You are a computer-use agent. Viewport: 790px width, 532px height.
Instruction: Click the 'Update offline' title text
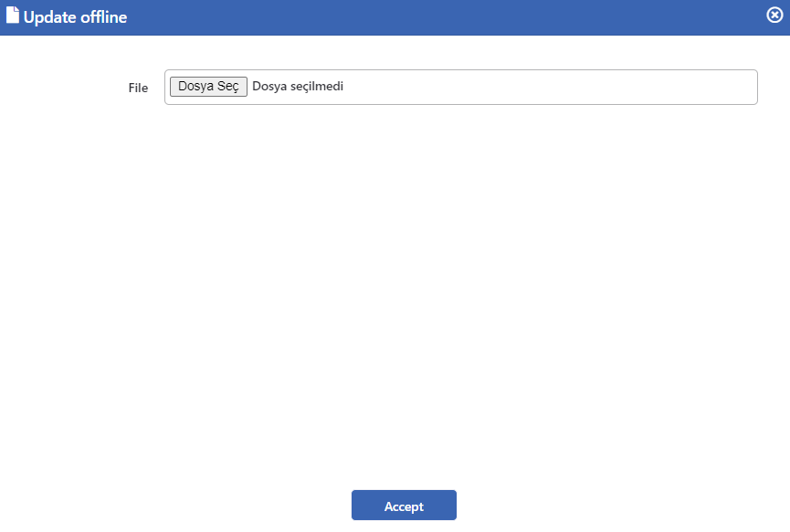tap(75, 17)
